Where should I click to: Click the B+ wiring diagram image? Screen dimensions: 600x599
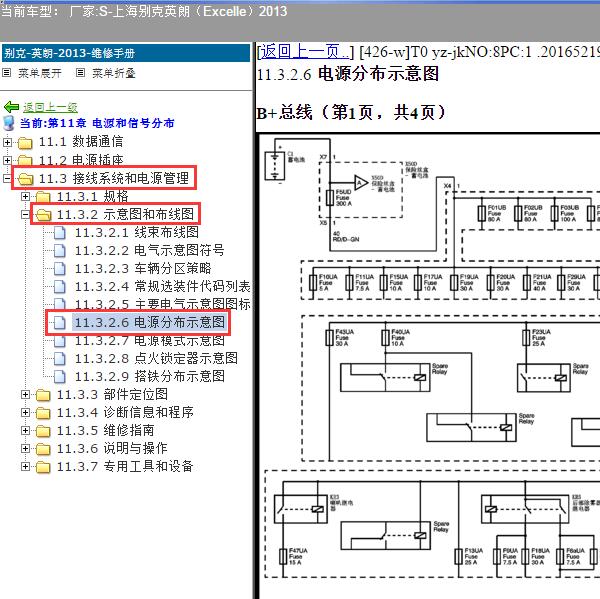pos(429,366)
